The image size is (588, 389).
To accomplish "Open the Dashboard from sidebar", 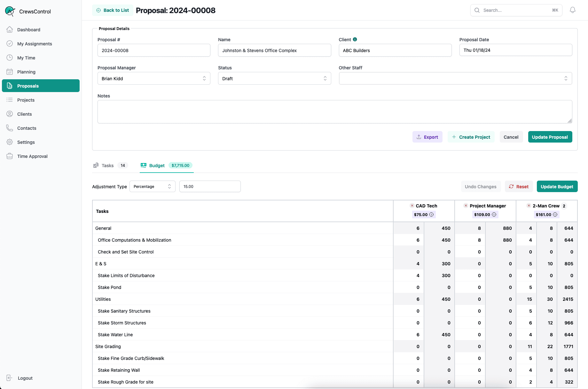I will coord(28,30).
